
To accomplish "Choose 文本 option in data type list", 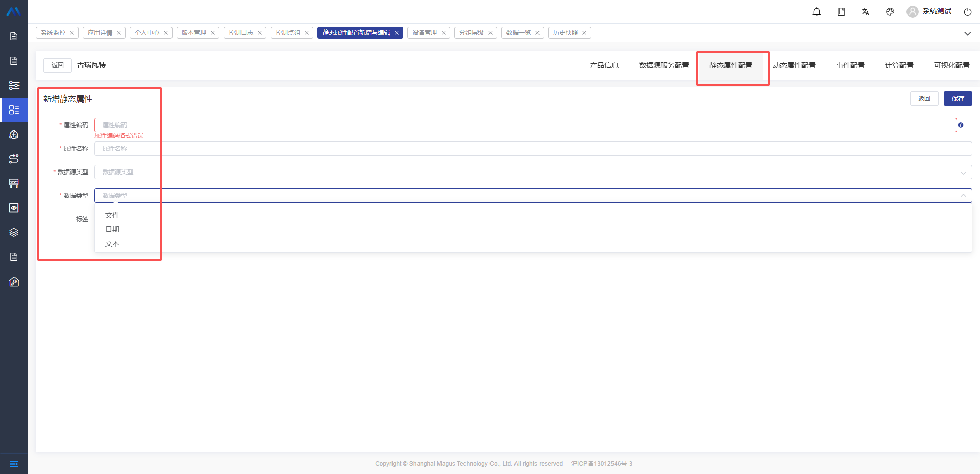I will pos(112,244).
